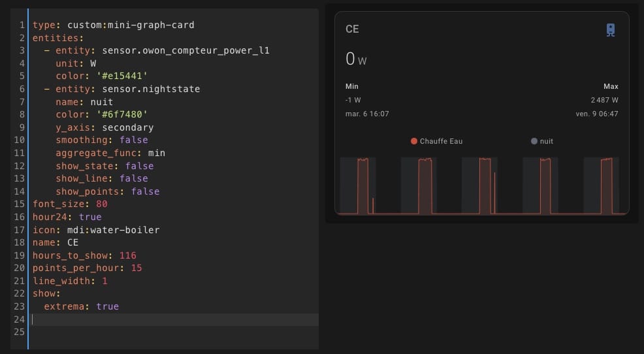Click the water boiler icon on CE card

611,30
